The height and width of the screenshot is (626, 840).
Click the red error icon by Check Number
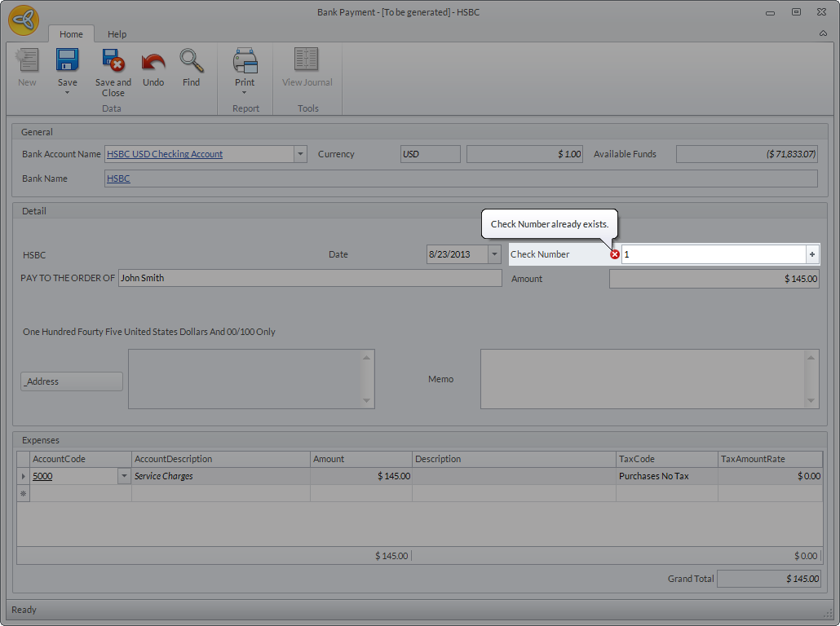(615, 254)
